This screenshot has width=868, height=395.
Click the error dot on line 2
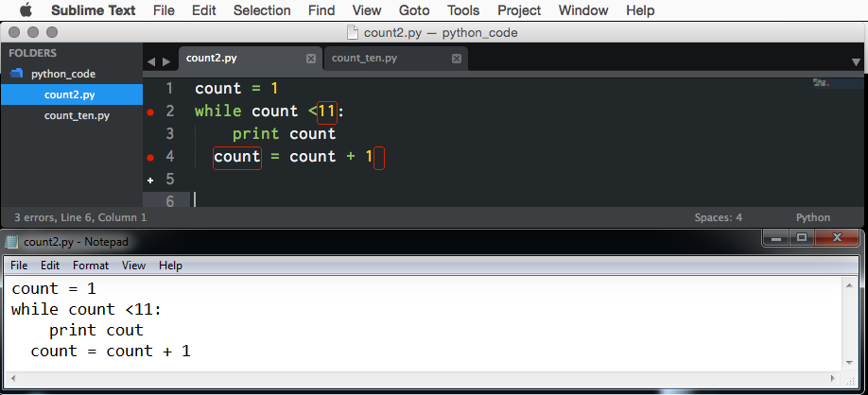(x=150, y=112)
